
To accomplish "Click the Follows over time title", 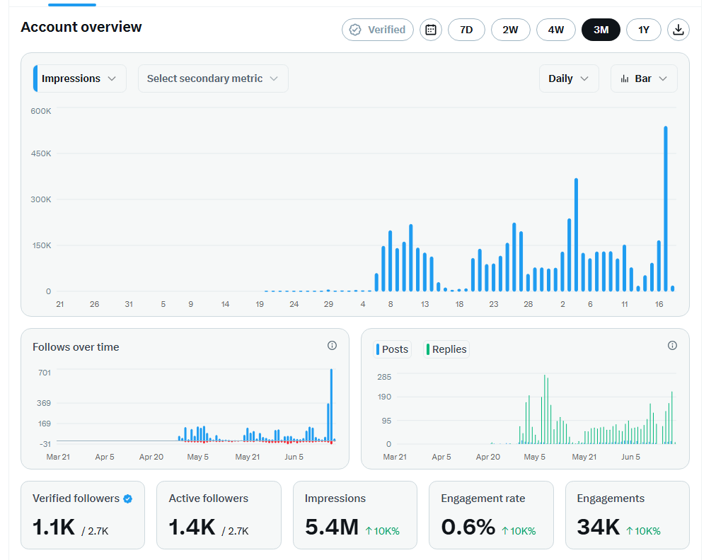I will (76, 347).
